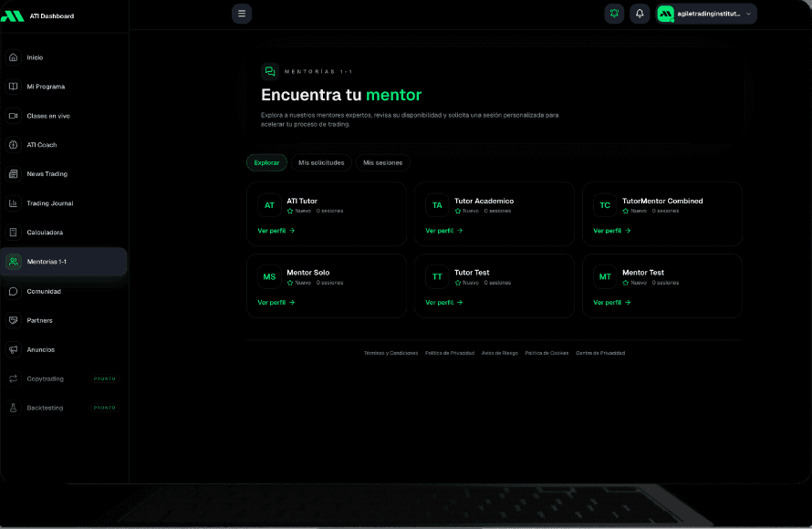
Task: Toggle the sidebar with hamburger menu button
Action: 242,14
